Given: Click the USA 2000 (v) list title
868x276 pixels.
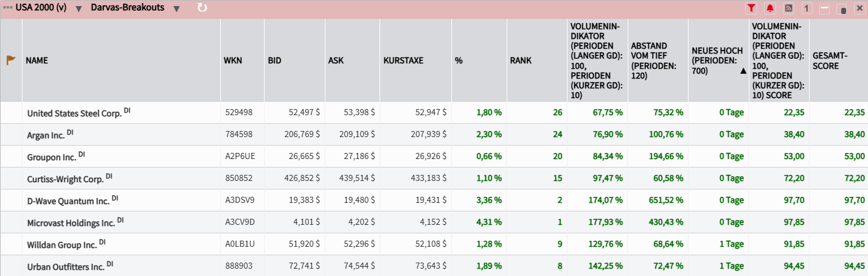Looking at the screenshot, I should click(43, 8).
